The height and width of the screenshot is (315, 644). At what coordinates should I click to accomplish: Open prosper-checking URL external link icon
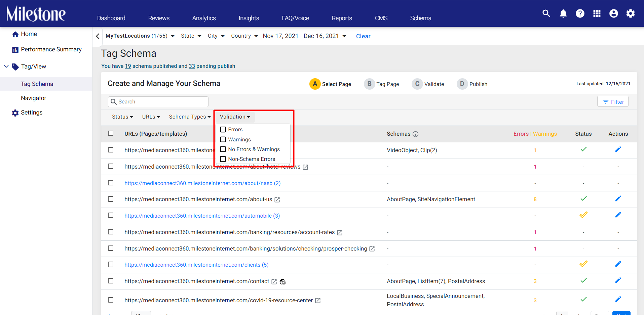(x=372, y=249)
